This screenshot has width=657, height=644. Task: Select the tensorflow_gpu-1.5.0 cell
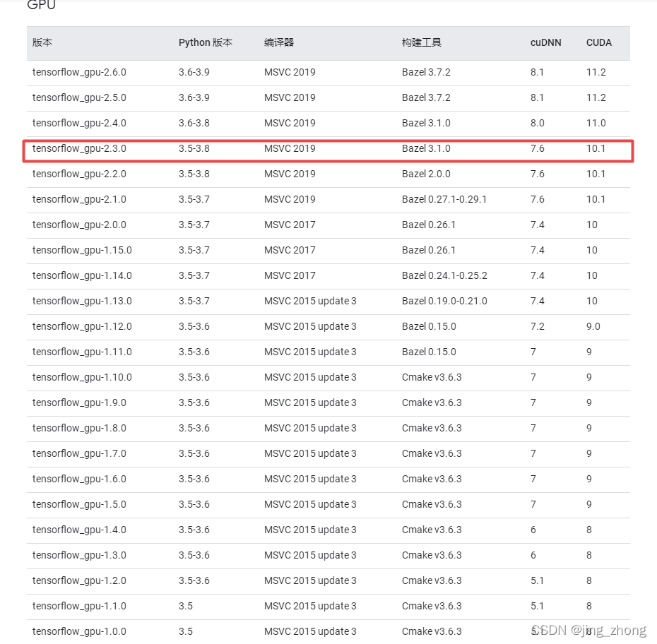[x=79, y=504]
